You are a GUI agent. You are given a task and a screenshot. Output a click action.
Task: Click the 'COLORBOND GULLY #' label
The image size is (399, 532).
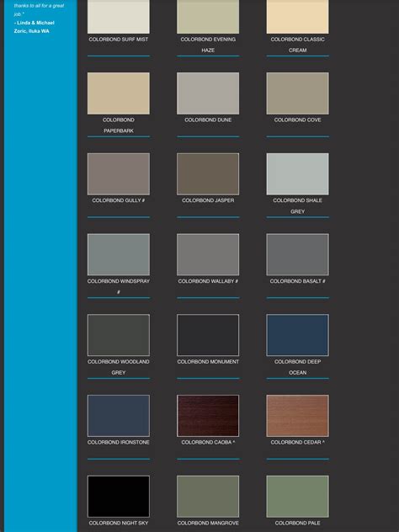pos(119,200)
